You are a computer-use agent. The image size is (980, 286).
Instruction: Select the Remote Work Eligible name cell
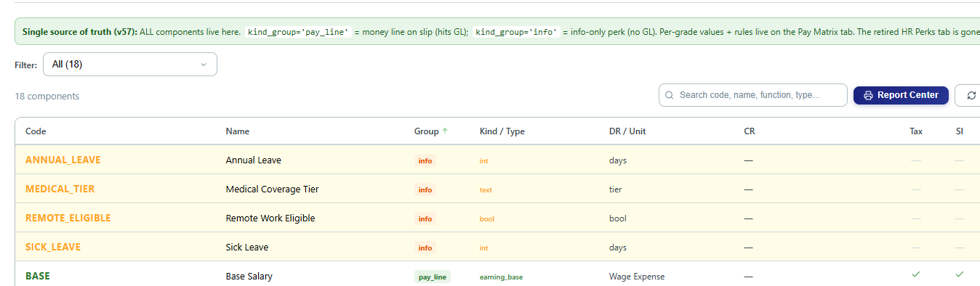point(270,218)
